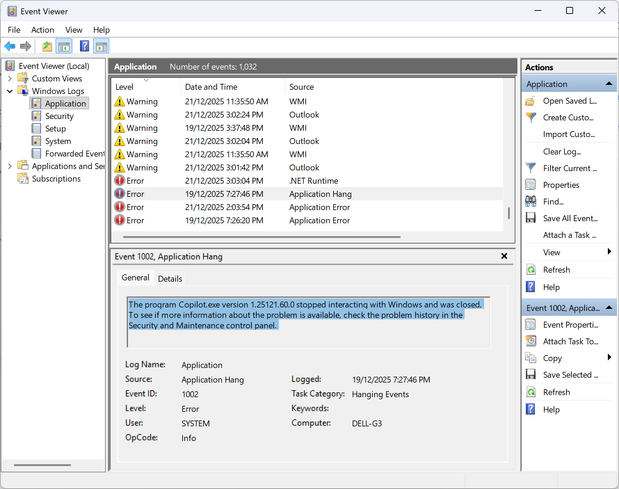Image resolution: width=619 pixels, height=489 pixels.
Task: Sort events by the Level column header
Action: (146, 87)
